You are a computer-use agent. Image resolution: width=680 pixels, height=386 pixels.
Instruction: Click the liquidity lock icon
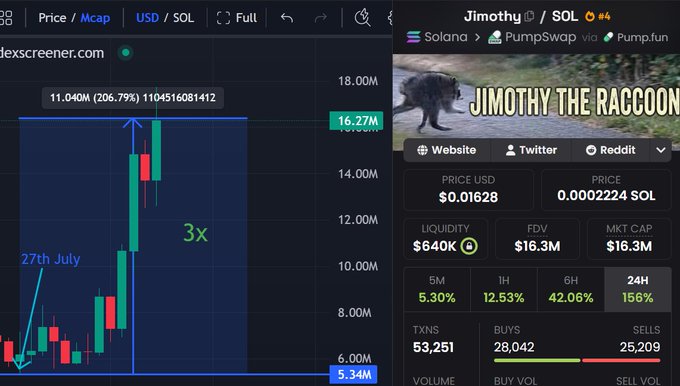tap(469, 246)
